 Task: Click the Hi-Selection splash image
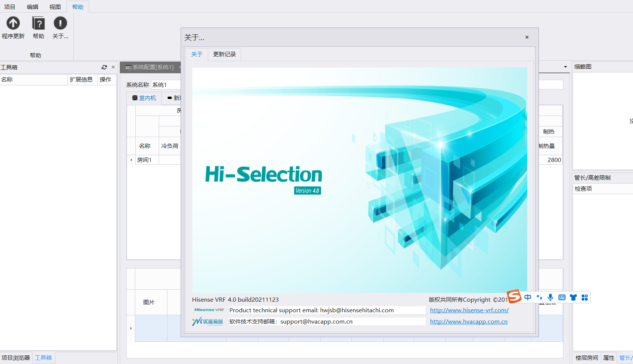(359, 180)
